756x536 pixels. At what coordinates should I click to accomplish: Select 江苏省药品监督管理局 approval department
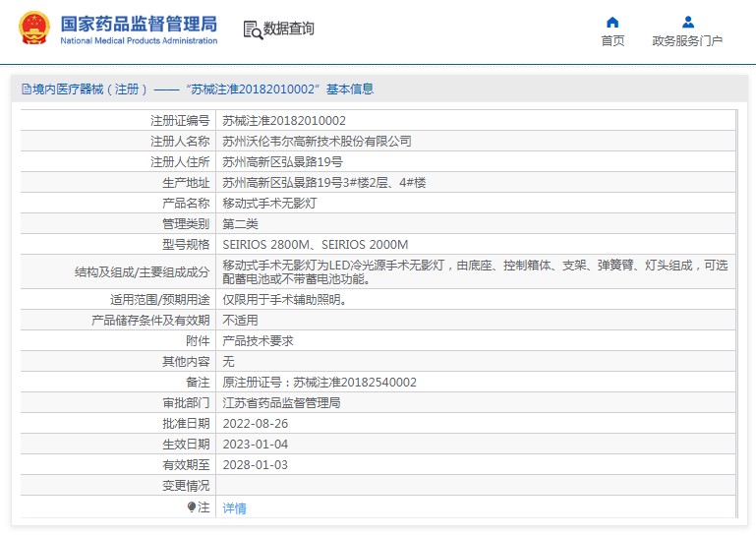(281, 403)
